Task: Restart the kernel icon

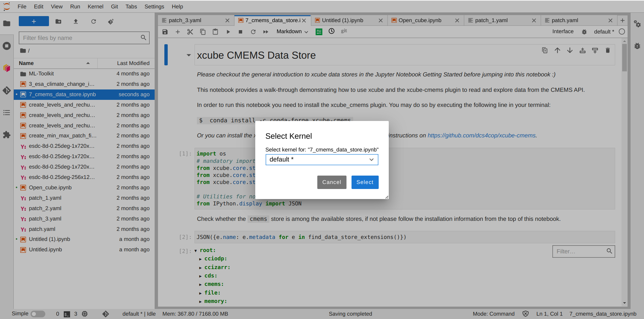Action: pos(253,32)
